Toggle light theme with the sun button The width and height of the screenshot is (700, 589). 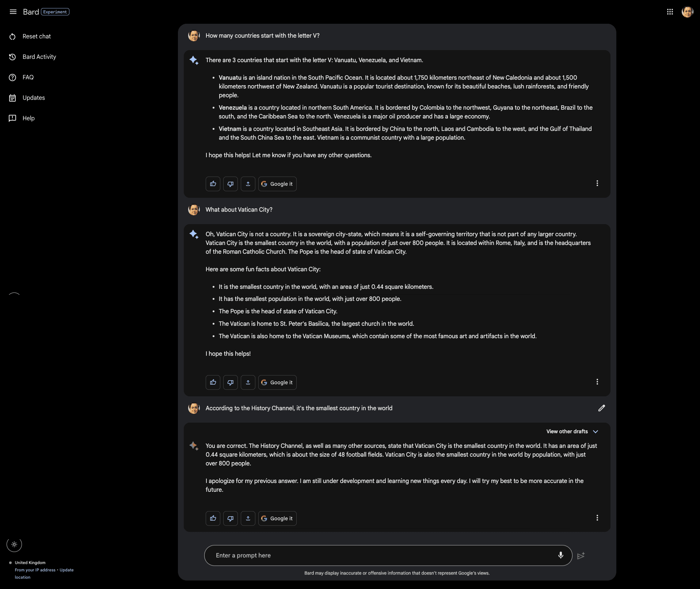coord(14,544)
